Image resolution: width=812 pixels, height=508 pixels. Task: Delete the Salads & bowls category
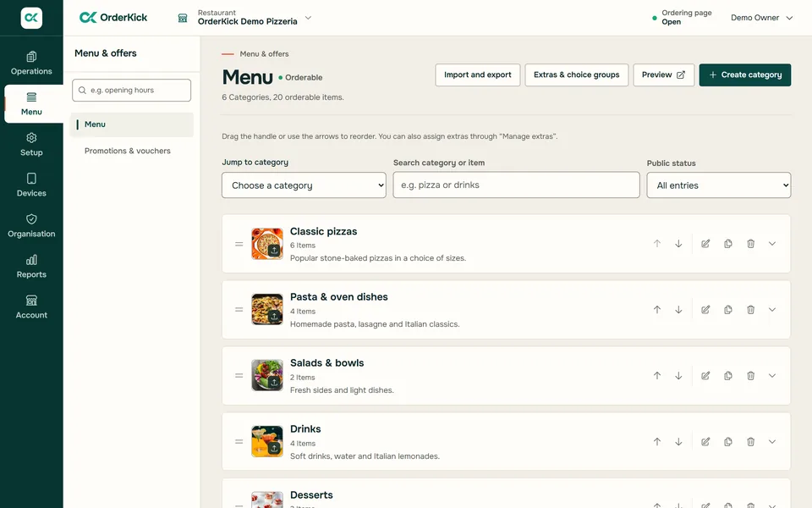(x=750, y=376)
